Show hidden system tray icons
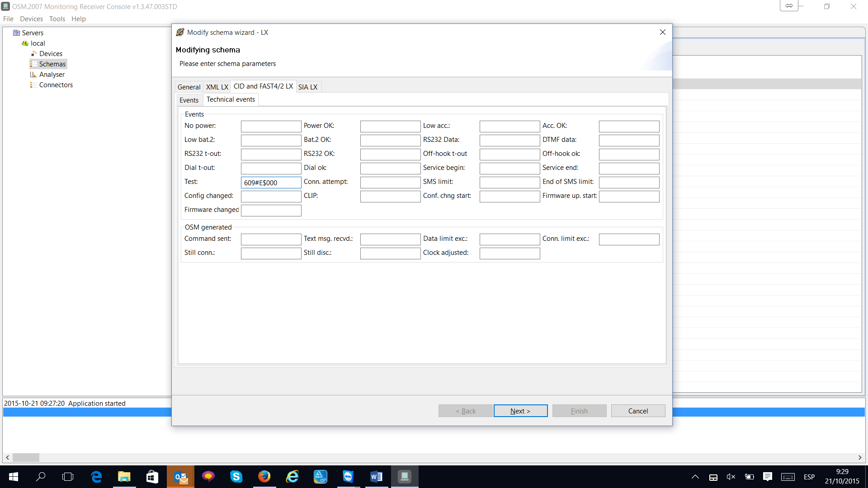Screen dimensions: 868x488 pos(695,477)
